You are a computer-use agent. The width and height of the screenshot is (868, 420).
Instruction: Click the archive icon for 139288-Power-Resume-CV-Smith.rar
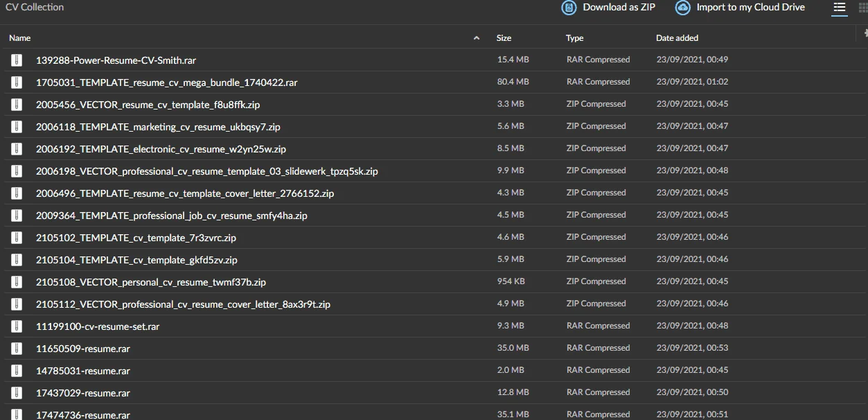click(x=17, y=60)
